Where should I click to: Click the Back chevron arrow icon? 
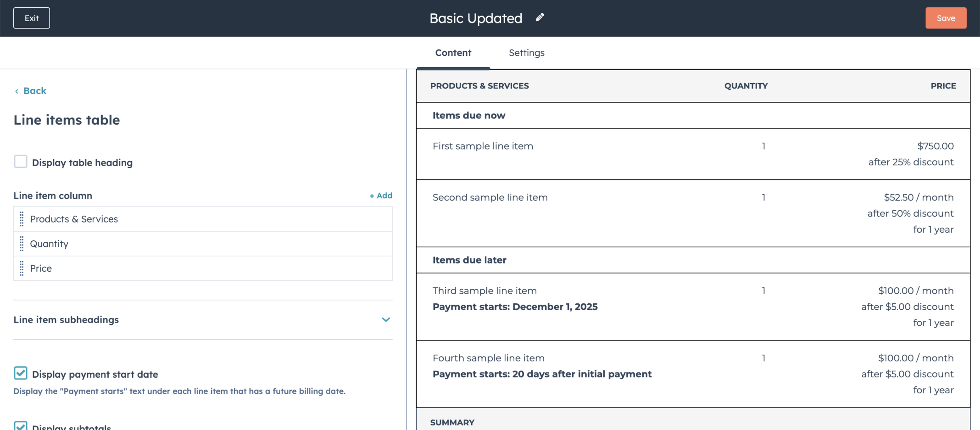coord(17,91)
